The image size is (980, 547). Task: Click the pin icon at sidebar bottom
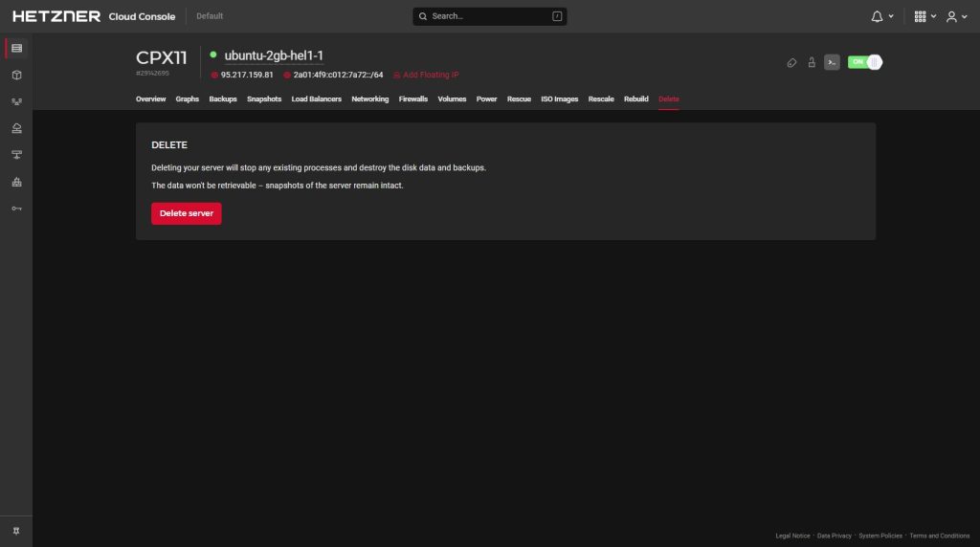pyautogui.click(x=16, y=531)
